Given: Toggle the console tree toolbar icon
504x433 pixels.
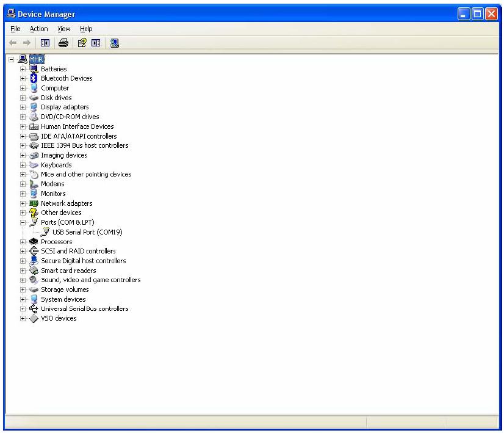Looking at the screenshot, I should tap(45, 43).
